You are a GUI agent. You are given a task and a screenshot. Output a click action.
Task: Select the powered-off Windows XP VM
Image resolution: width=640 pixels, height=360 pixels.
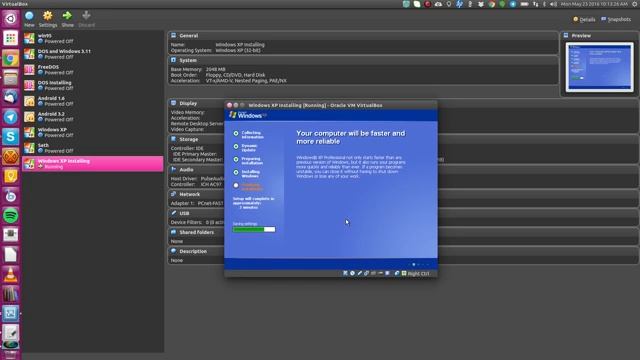click(x=93, y=132)
